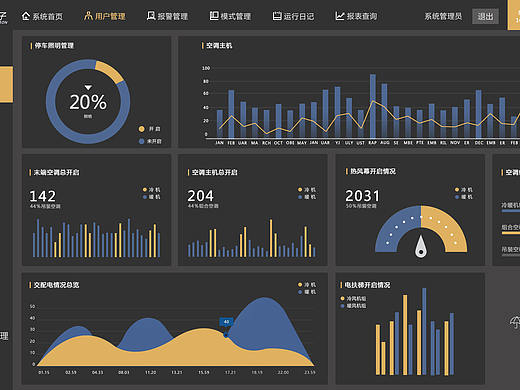The width and height of the screenshot is (520, 390).
Task: Click the 20% value in the donut
Action: pyautogui.click(x=88, y=102)
